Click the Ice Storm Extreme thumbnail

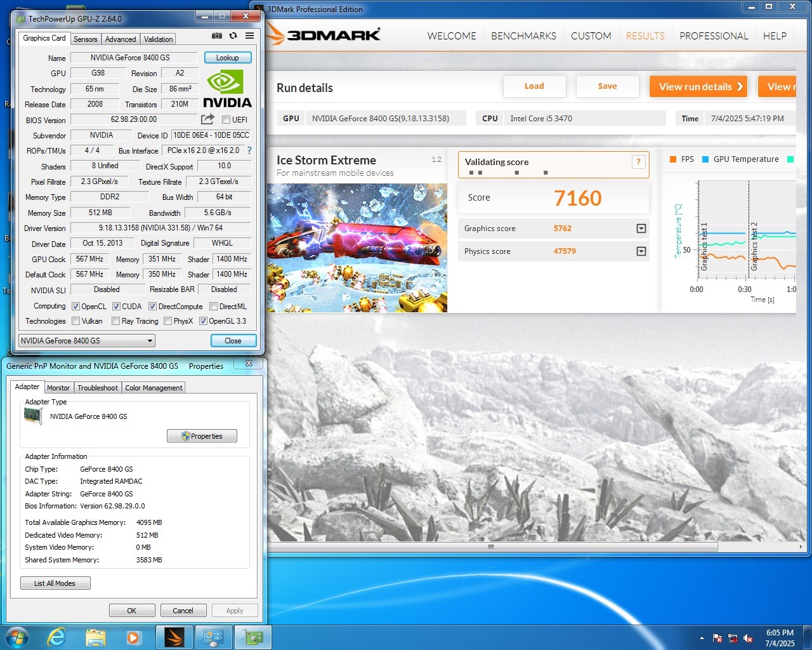point(357,248)
